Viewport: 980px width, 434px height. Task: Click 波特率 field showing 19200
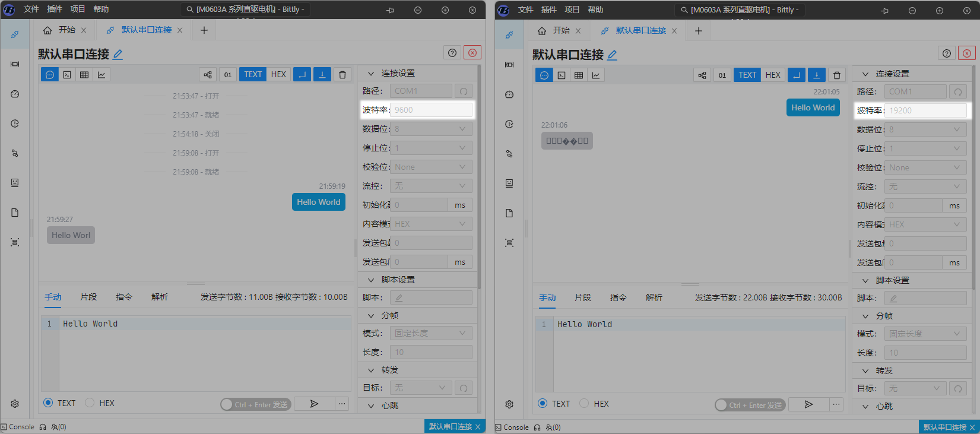pos(925,110)
